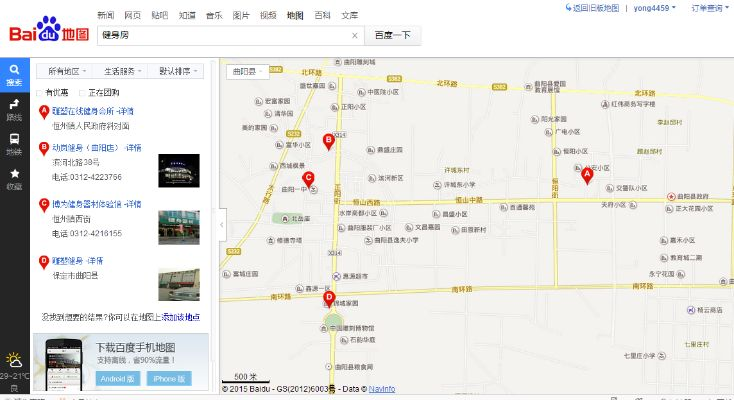Click the 七里庄小学 school icon on map
The width and height of the screenshot is (734, 400).
click(661, 356)
